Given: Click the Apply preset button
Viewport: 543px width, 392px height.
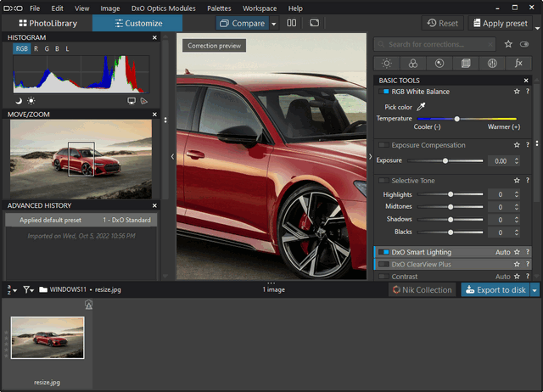Looking at the screenshot, I should (501, 23).
